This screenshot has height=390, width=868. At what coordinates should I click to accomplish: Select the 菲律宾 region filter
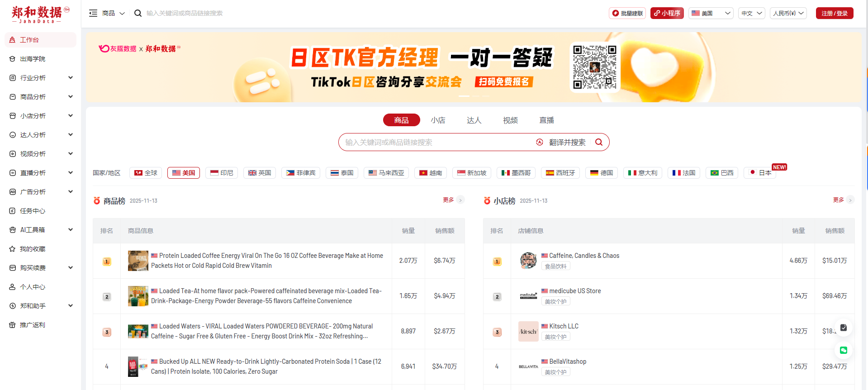click(301, 173)
